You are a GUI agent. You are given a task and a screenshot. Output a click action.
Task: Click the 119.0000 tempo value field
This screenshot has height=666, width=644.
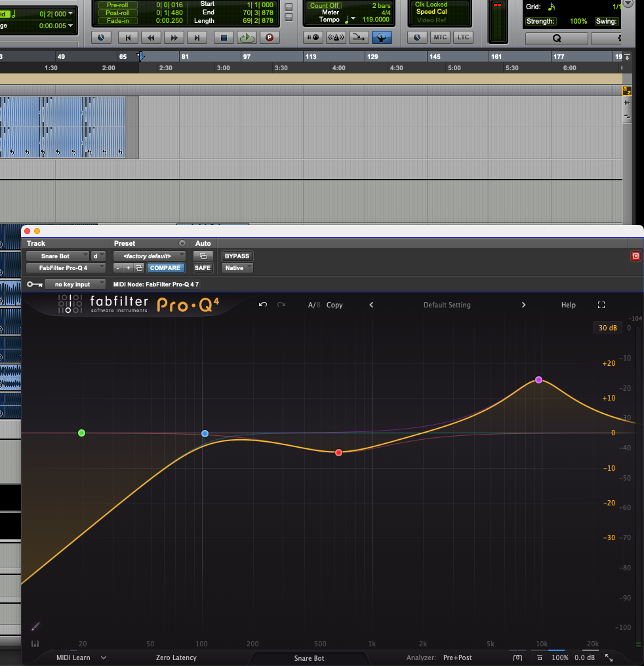point(376,19)
